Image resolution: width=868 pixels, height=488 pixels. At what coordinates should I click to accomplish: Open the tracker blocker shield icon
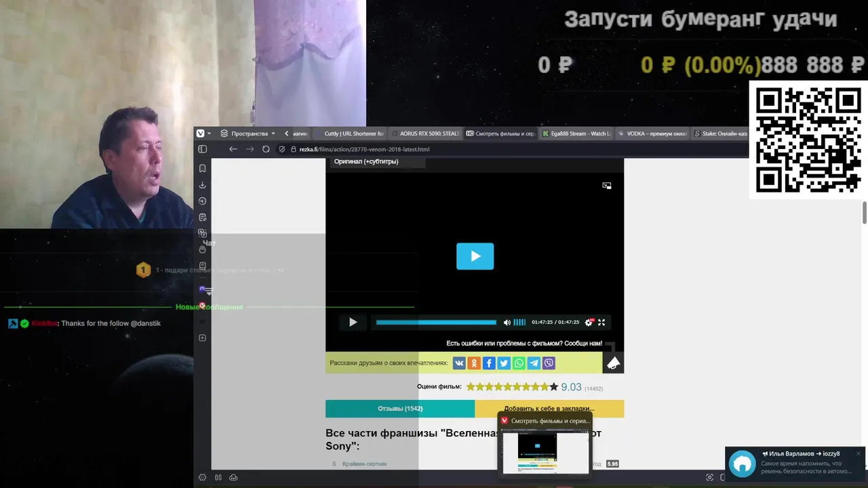pos(282,149)
